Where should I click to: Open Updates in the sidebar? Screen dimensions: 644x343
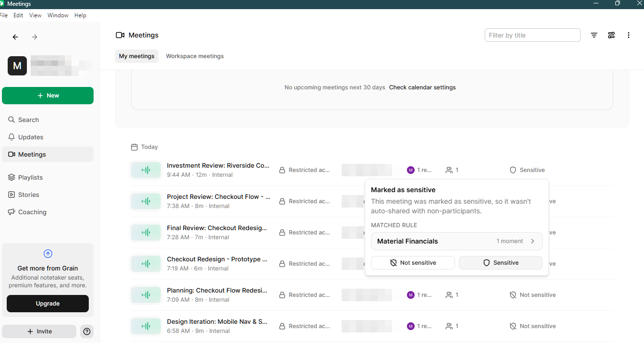(x=48, y=137)
